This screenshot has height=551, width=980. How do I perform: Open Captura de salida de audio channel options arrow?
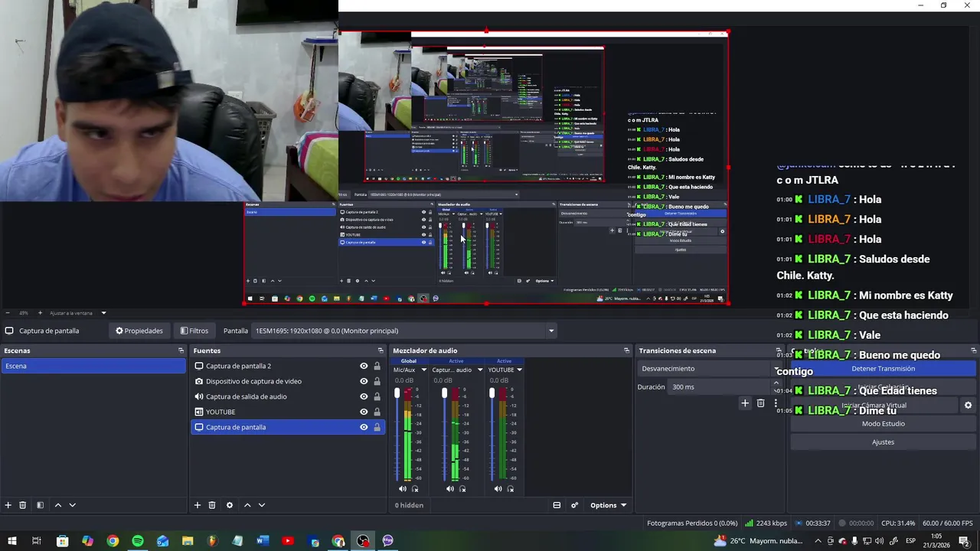(x=480, y=370)
